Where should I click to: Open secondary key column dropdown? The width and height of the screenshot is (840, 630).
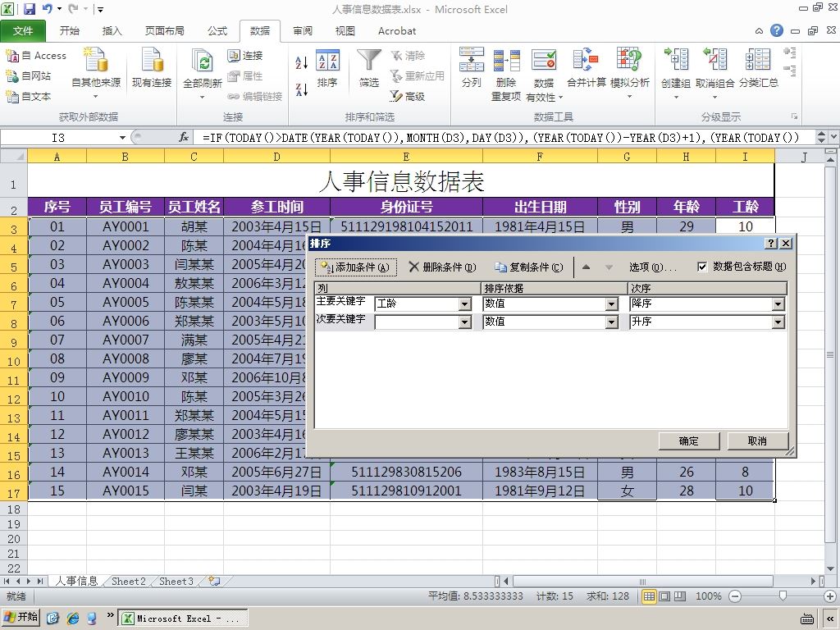(465, 322)
